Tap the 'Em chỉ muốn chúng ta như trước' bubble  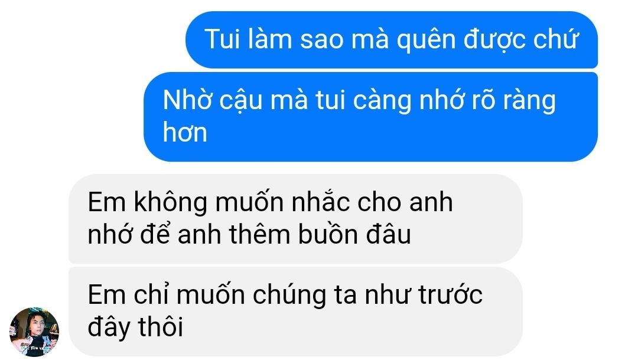click(x=295, y=311)
